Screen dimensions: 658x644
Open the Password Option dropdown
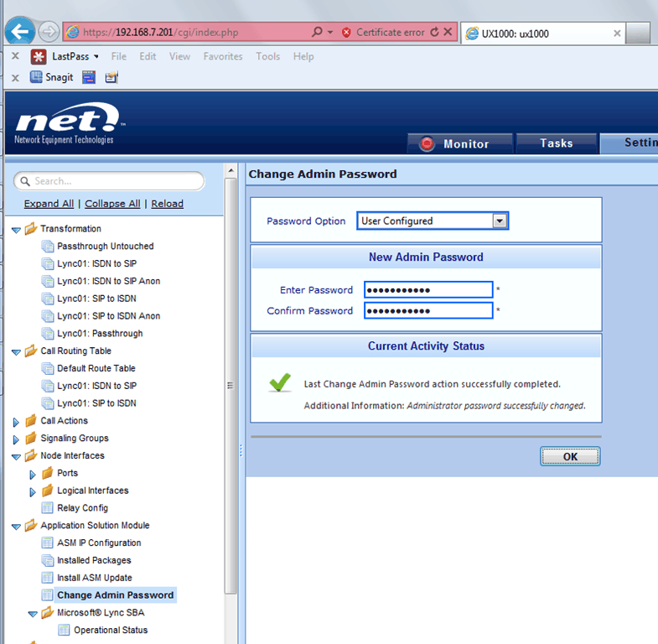point(500,221)
